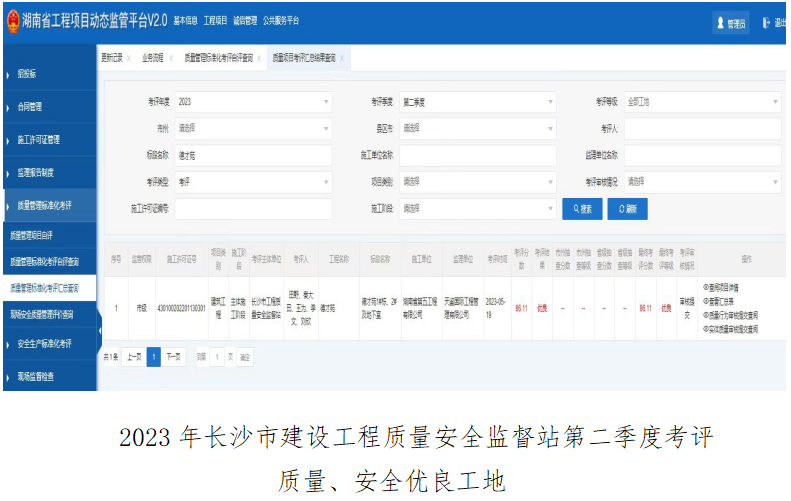Expand the 监理报告制度 sidebar section
This screenshot has width=791, height=501.
[x=49, y=173]
